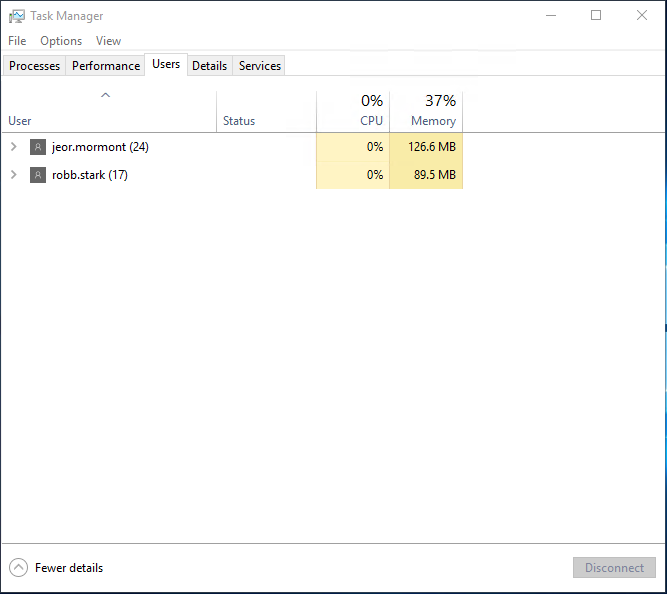Switch to the Processes tab
Viewport: 667px width, 594px height.
click(x=35, y=66)
